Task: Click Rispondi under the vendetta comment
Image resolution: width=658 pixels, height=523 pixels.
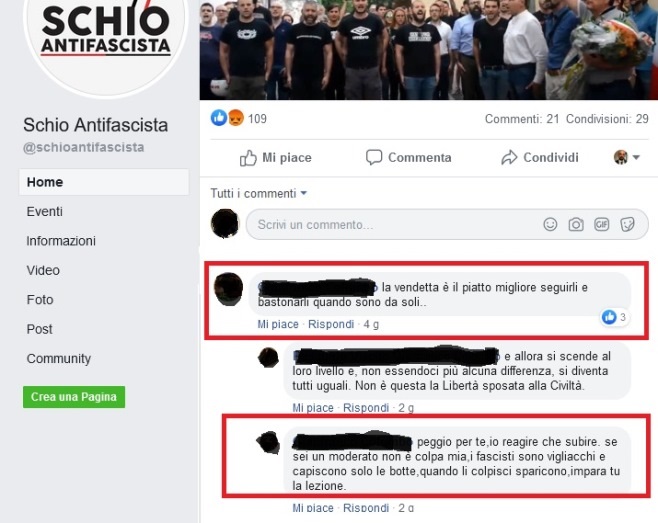Action: click(331, 324)
